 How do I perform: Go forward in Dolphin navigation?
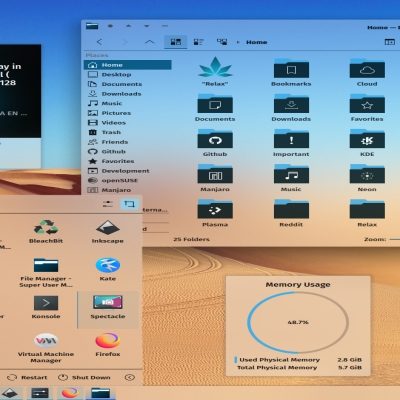click(125, 42)
